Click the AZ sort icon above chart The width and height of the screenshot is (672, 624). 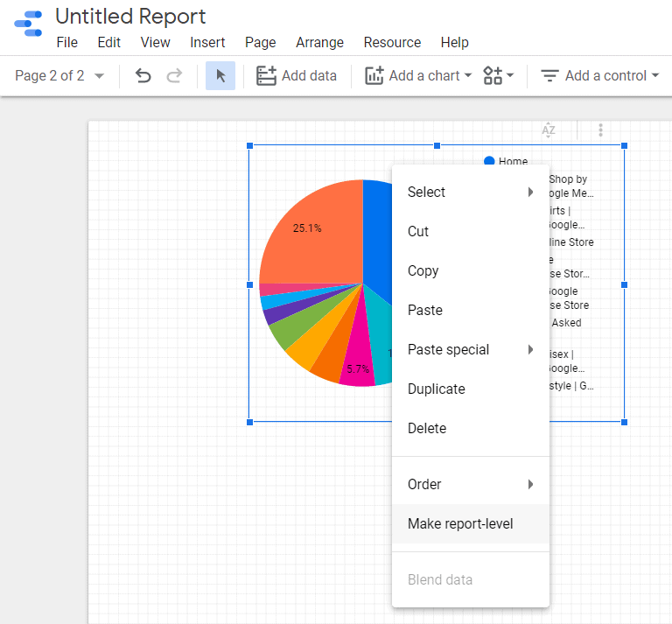coord(549,130)
